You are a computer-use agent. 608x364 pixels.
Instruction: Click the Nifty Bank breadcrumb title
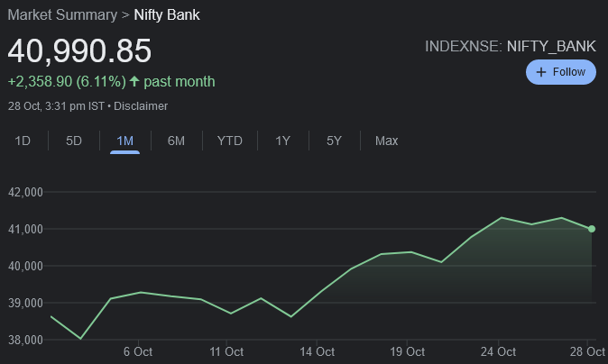(167, 14)
